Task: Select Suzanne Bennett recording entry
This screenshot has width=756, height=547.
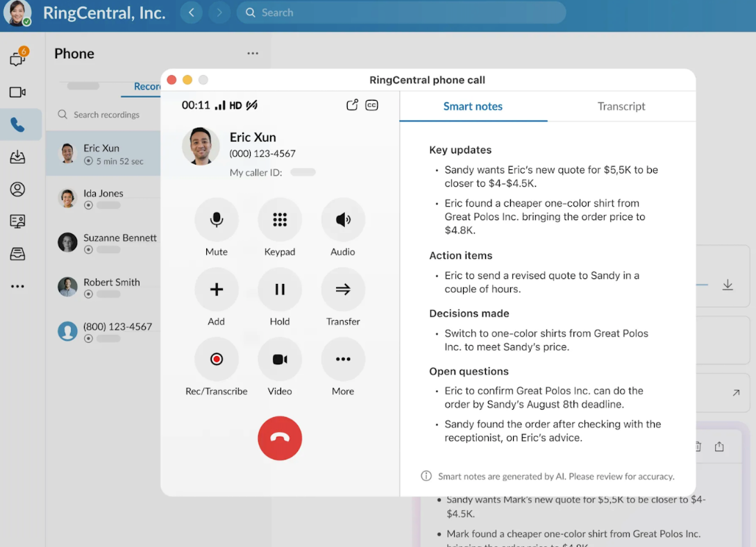Action: point(103,242)
